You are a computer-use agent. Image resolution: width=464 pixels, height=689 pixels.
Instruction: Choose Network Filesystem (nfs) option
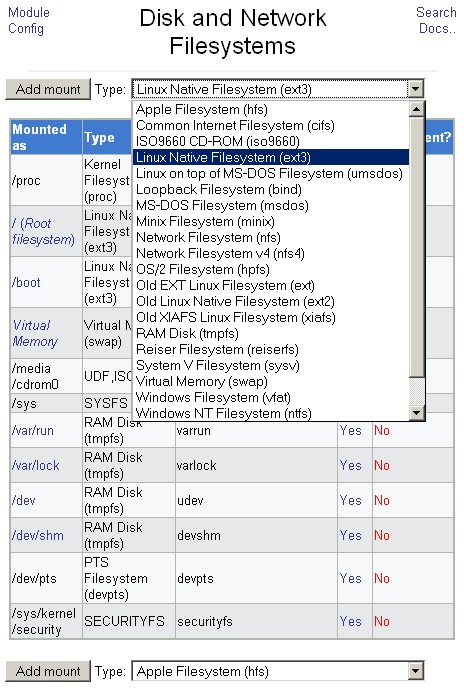[x=271, y=237]
